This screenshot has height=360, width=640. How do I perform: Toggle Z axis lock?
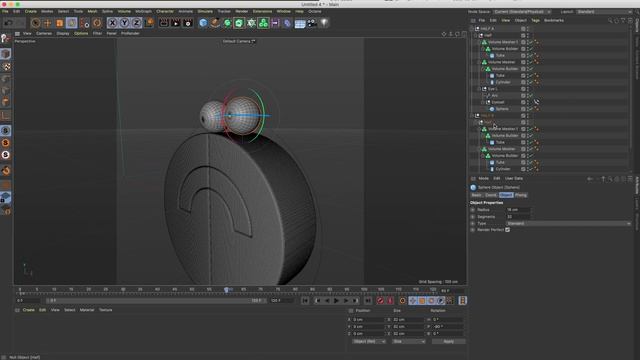pyautogui.click(x=137, y=23)
